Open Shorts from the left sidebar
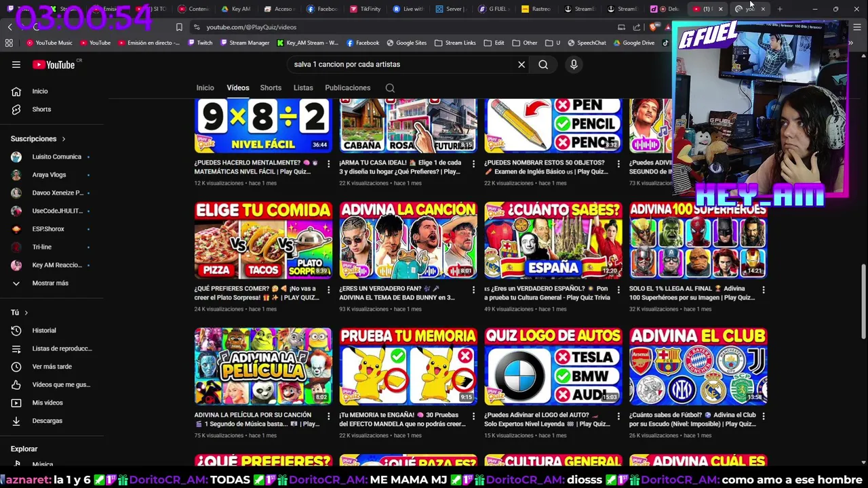Screen dimensions: 868x488 pos(42,109)
